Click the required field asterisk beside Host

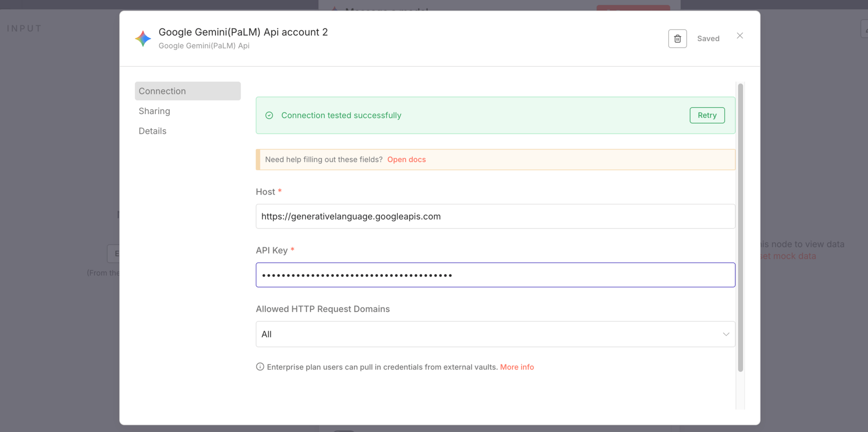tap(280, 191)
